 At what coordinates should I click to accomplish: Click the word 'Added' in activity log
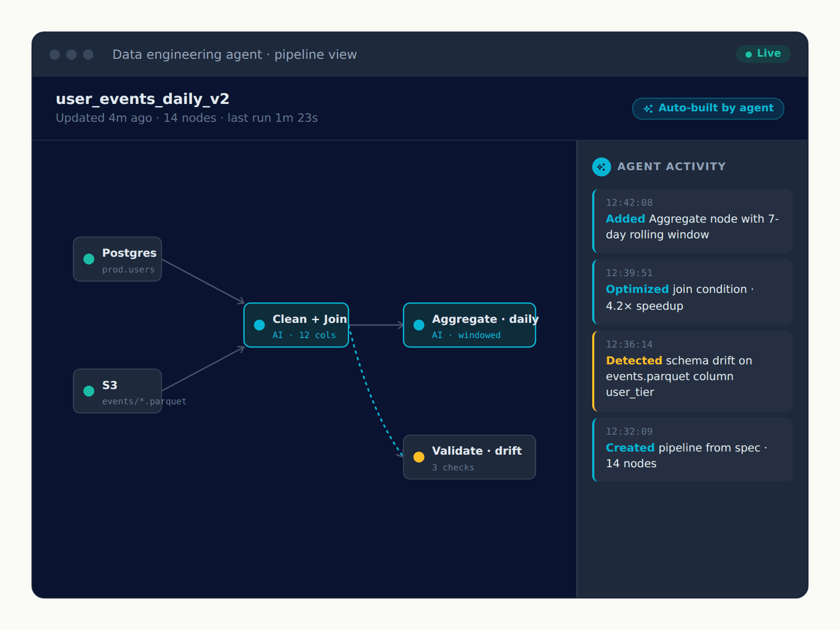(625, 219)
